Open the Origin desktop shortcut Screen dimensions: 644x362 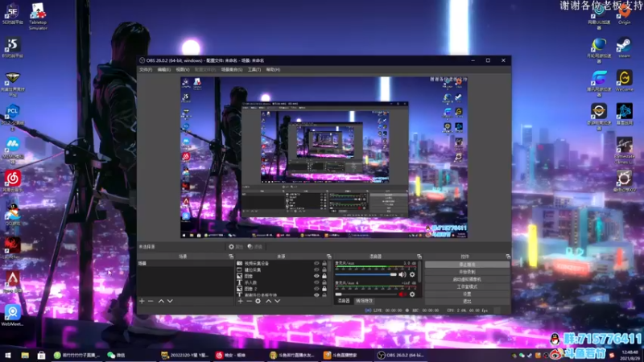point(624,14)
